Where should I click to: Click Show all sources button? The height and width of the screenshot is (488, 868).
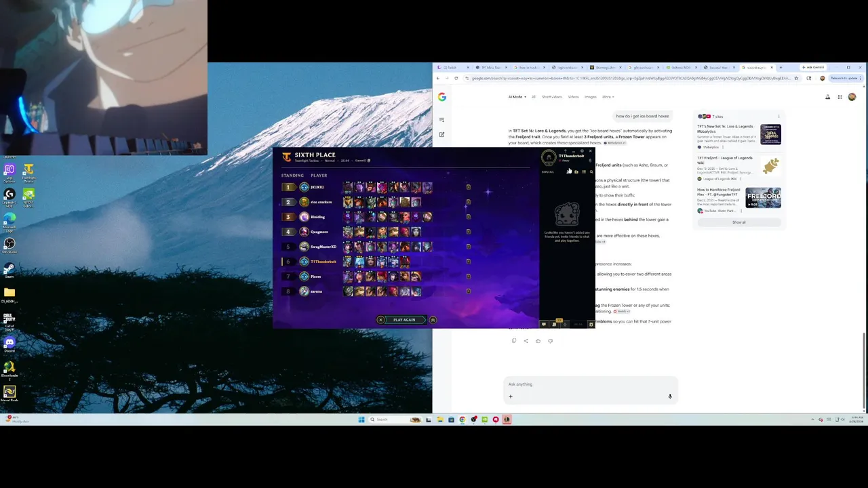(738, 222)
